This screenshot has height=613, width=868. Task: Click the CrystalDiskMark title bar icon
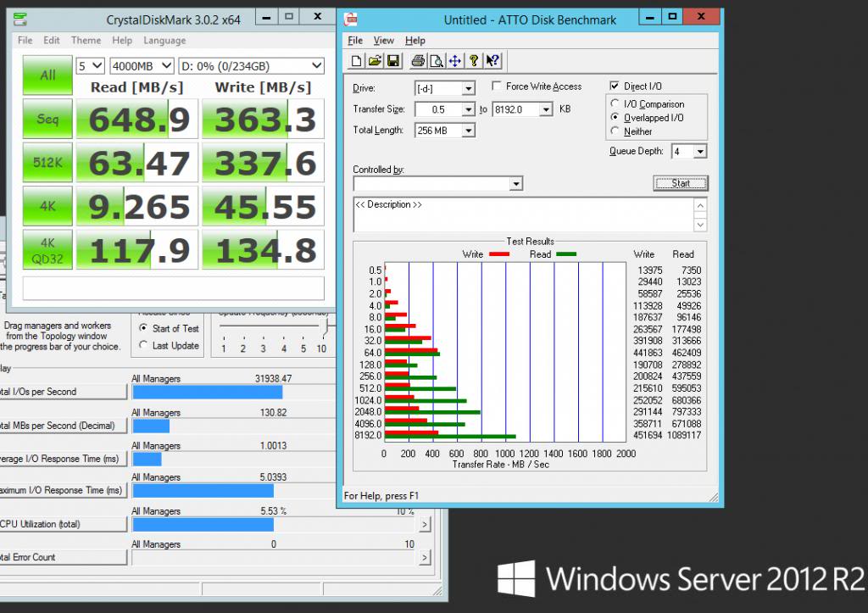pos(20,20)
